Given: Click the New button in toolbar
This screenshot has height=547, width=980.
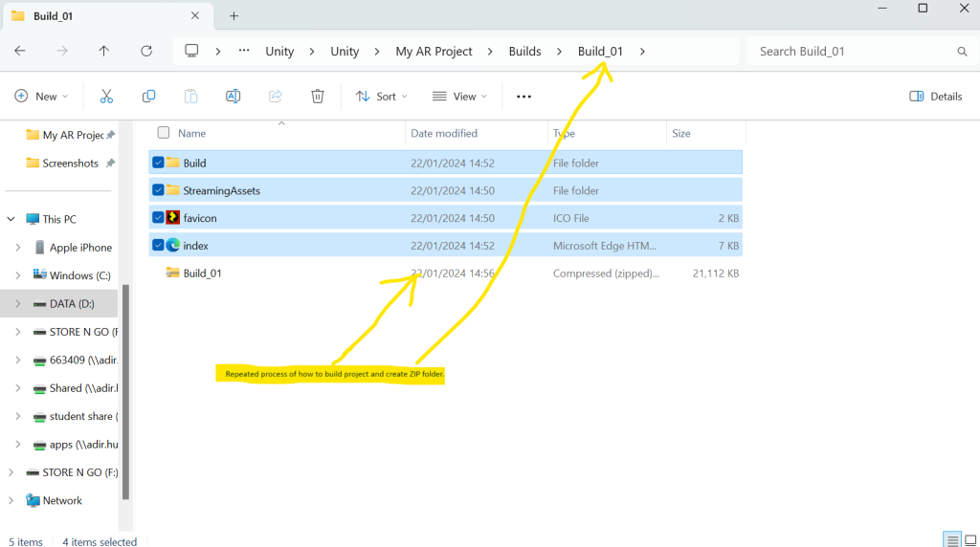Looking at the screenshot, I should 41,97.
